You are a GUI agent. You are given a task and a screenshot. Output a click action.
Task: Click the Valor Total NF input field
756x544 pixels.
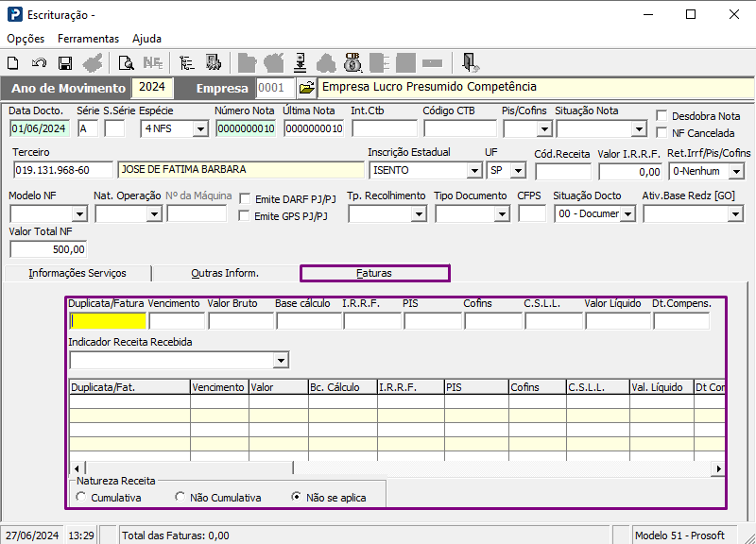(x=49, y=250)
